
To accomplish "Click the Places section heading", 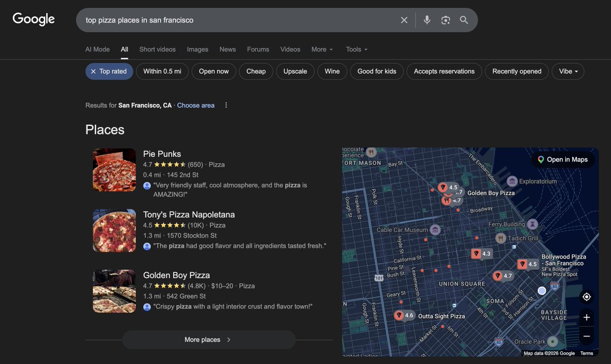I will pyautogui.click(x=105, y=130).
